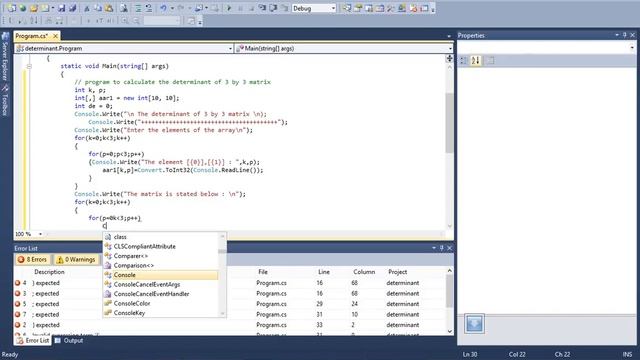
Task: Click the preview thumbnail in Properties description pane
Action: pos(474,324)
